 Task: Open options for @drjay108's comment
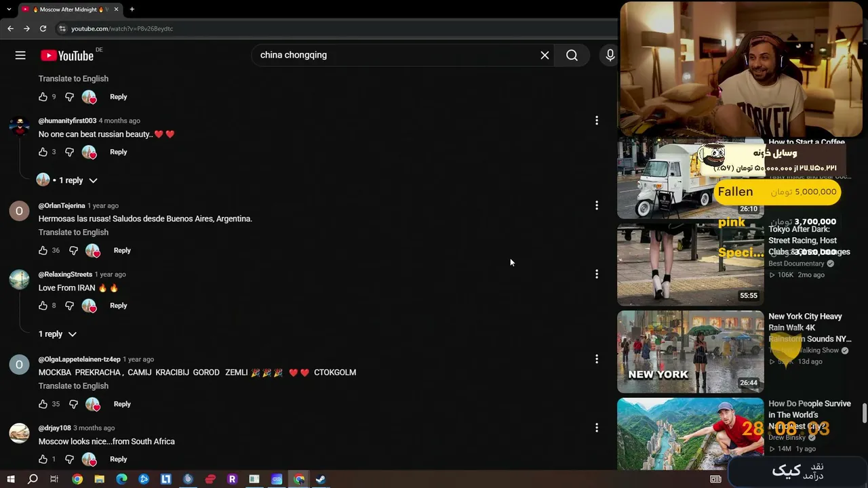(x=597, y=428)
